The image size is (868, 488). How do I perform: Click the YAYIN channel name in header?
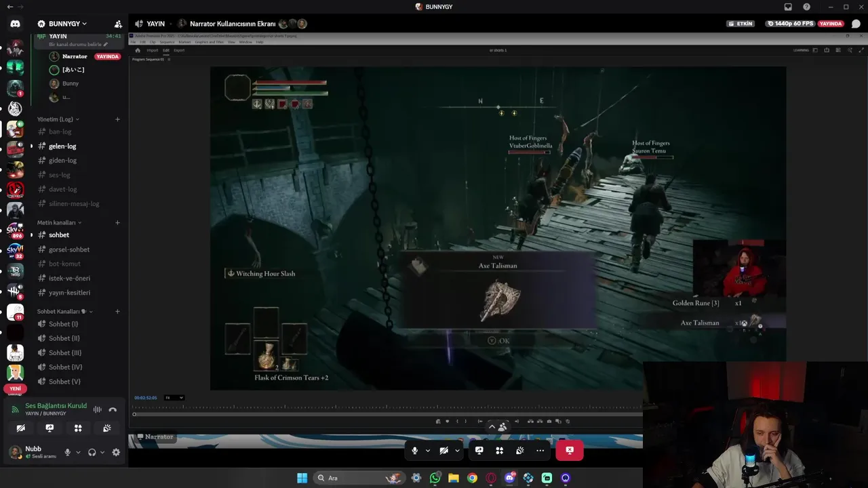click(x=156, y=24)
